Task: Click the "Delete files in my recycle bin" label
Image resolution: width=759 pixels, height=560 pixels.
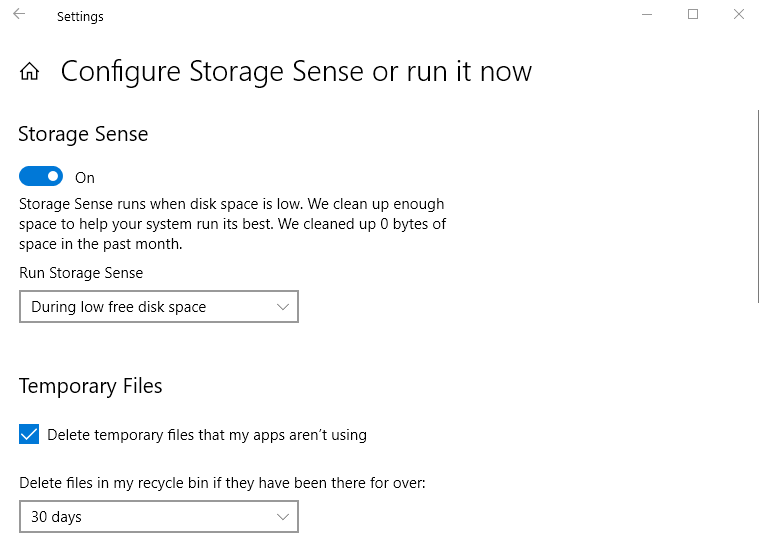Action: click(222, 483)
